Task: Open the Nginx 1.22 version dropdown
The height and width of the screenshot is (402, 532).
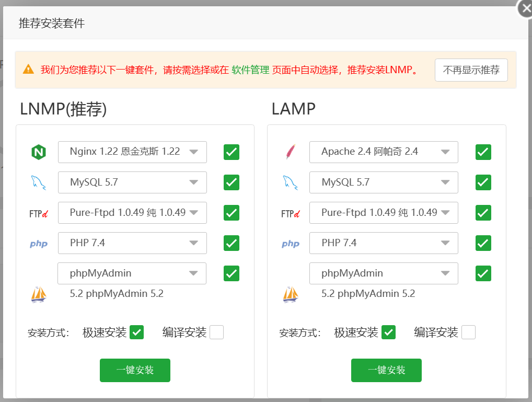Action: pyautogui.click(x=132, y=152)
